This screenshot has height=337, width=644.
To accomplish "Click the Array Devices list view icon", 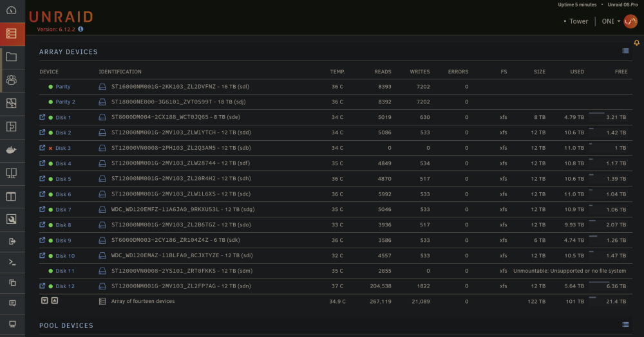I will pyautogui.click(x=625, y=51).
